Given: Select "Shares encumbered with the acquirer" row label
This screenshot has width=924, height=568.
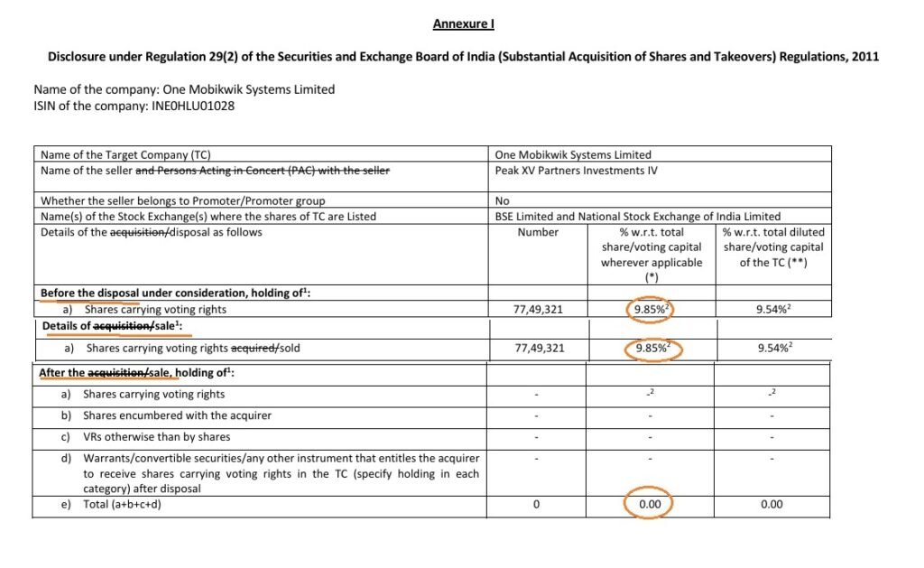Looking at the screenshot, I should click(x=177, y=415).
